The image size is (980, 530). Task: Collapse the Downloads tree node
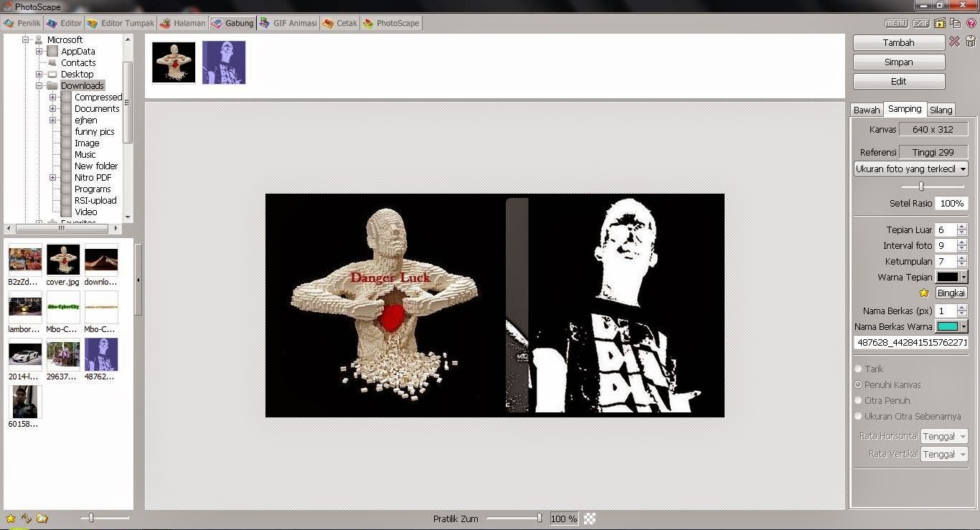coord(39,86)
